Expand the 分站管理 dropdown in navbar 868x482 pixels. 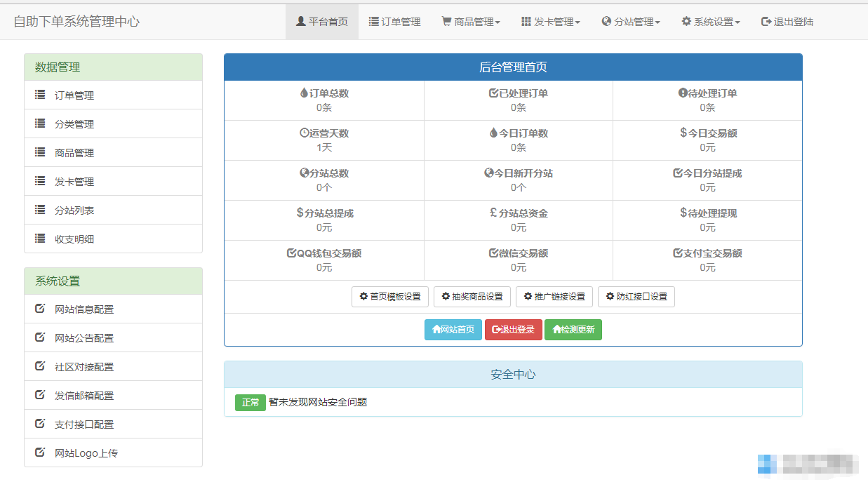pos(630,22)
